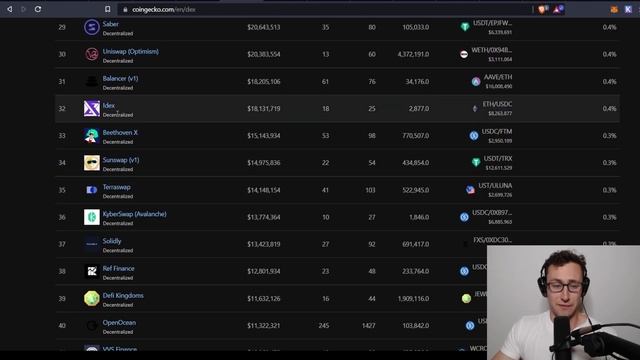The height and width of the screenshot is (360, 640).
Task: Click Terraswap volume $14,148,154
Action: pyautogui.click(x=264, y=190)
